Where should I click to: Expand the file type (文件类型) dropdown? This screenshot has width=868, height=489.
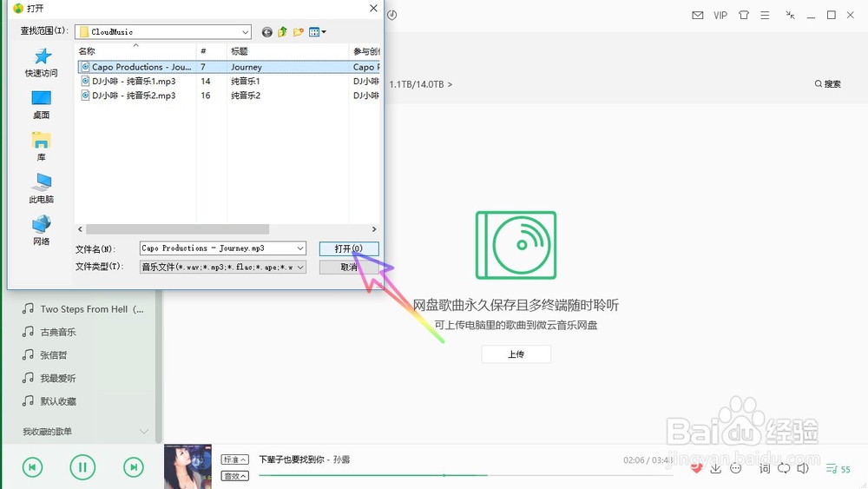click(x=300, y=267)
